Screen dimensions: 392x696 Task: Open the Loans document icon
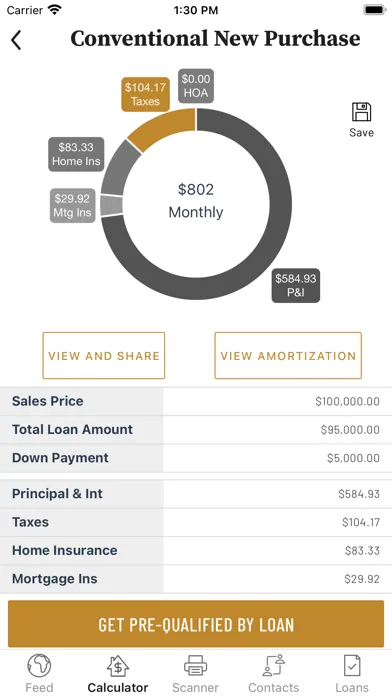pos(352,666)
